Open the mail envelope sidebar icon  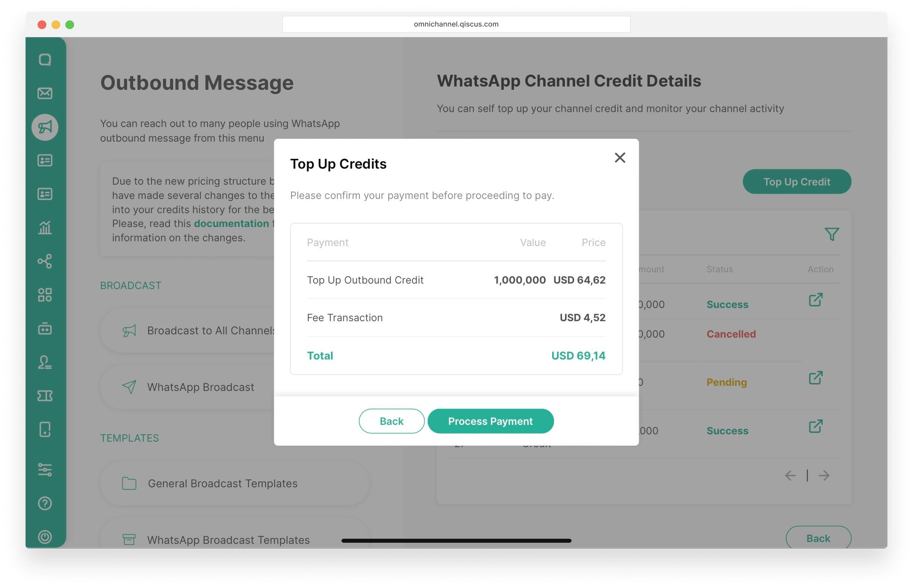(45, 93)
